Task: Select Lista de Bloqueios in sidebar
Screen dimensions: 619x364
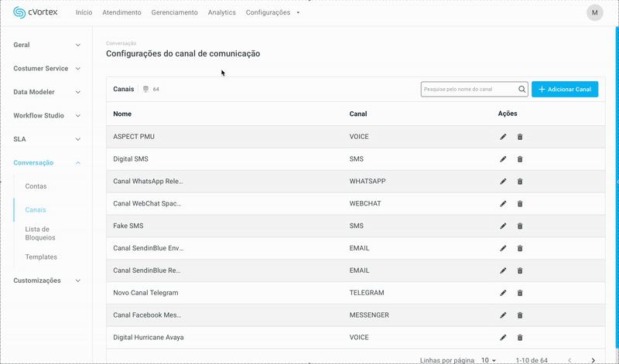Action: (x=40, y=233)
